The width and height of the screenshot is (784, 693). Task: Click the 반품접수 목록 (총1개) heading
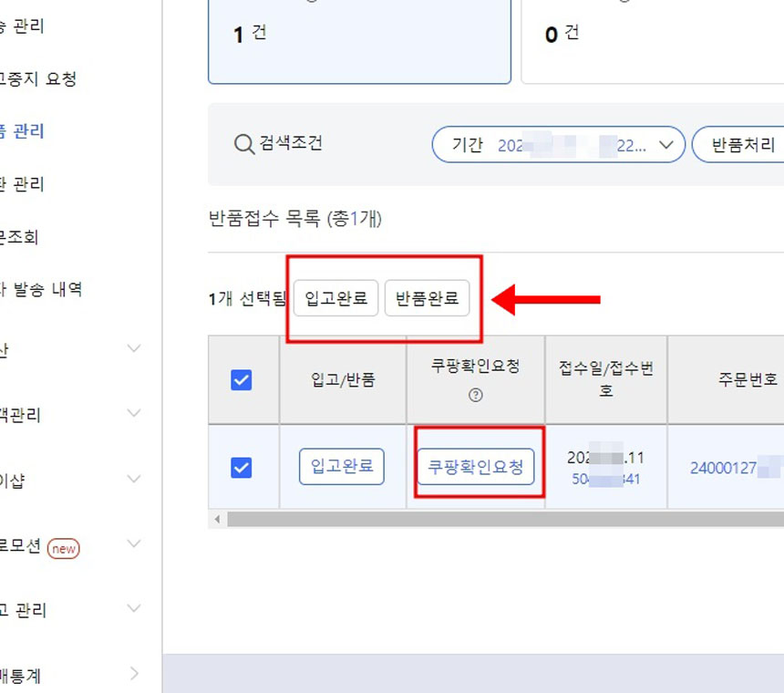pos(295,219)
